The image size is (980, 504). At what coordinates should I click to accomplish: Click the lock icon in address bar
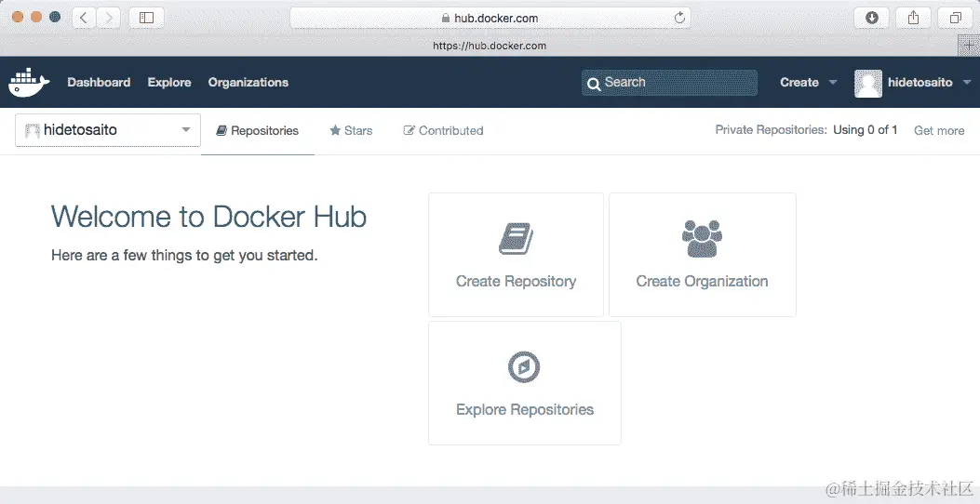point(446,18)
